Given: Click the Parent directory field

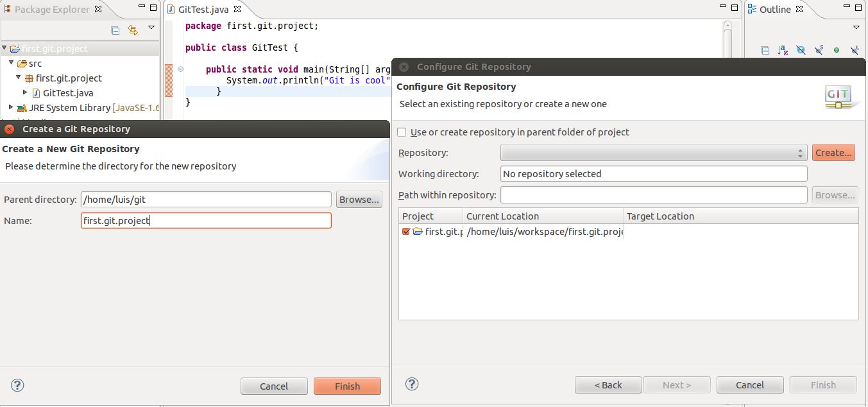Looking at the screenshot, I should click(206, 199).
